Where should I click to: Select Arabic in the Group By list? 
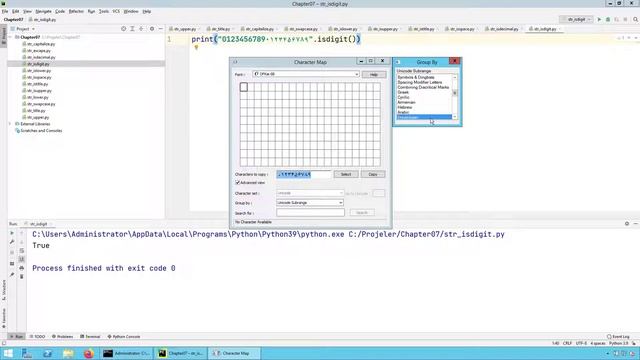pyautogui.click(x=403, y=112)
